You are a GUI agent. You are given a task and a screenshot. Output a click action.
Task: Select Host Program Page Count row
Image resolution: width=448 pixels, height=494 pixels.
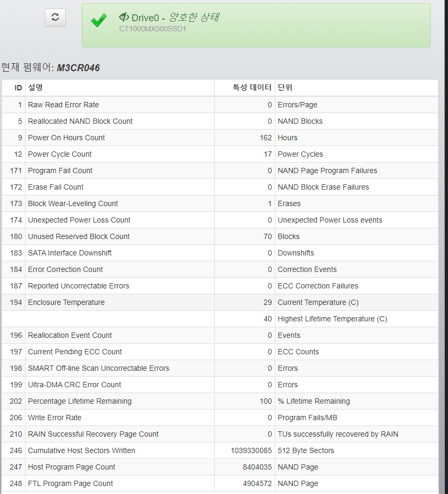219,467
